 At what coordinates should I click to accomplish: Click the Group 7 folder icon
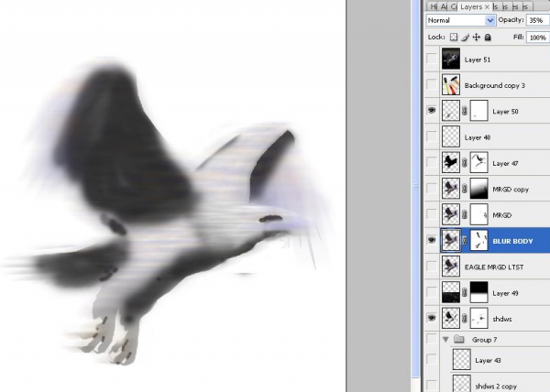click(459, 339)
